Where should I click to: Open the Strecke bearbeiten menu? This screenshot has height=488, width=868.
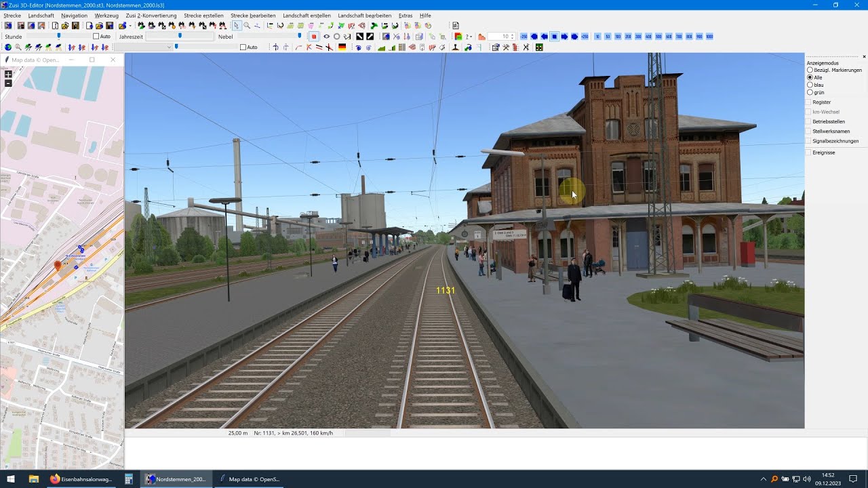point(253,16)
